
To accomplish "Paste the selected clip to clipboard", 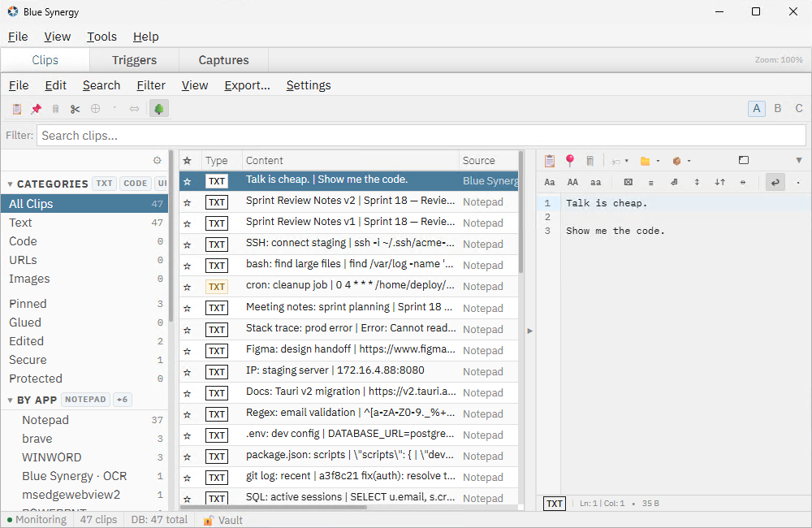I will coord(16,108).
